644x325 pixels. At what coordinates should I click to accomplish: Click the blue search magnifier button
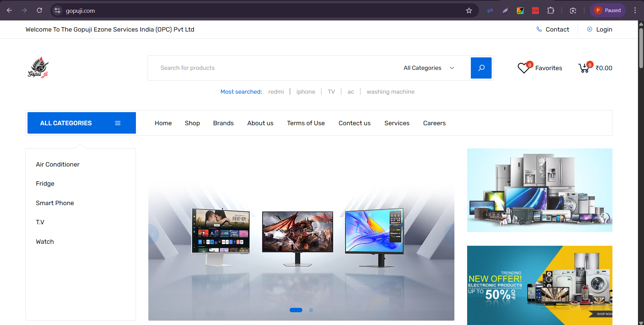tap(481, 68)
